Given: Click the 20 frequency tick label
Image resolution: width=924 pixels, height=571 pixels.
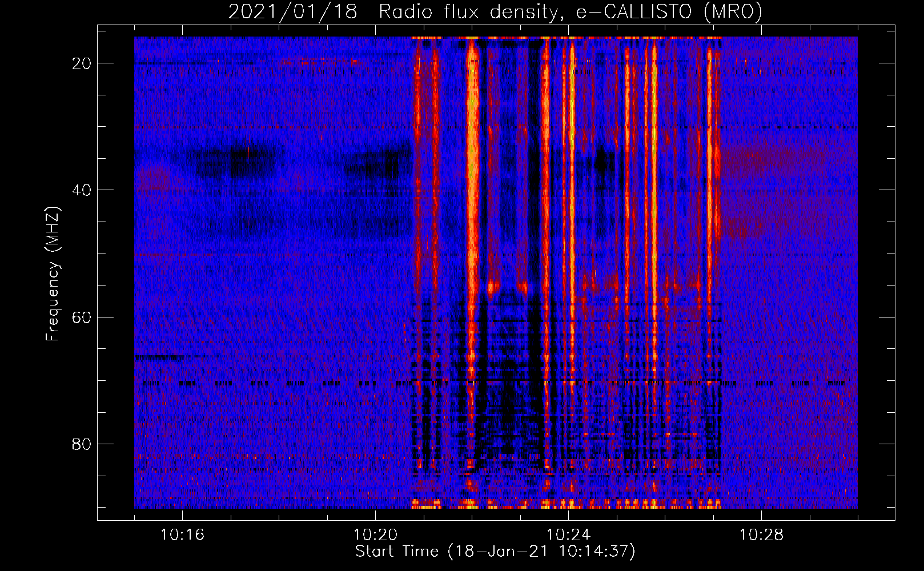Looking at the screenshot, I should pyautogui.click(x=82, y=63).
